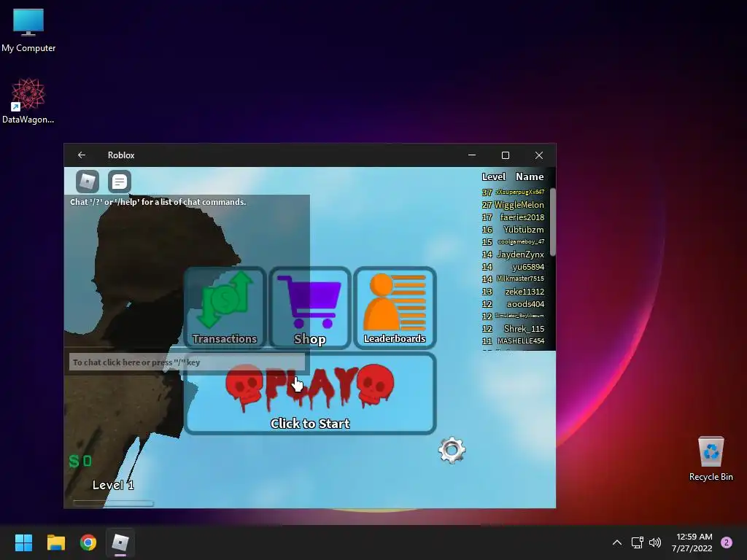
Task: Open the Leaderboards panel
Action: tap(395, 308)
